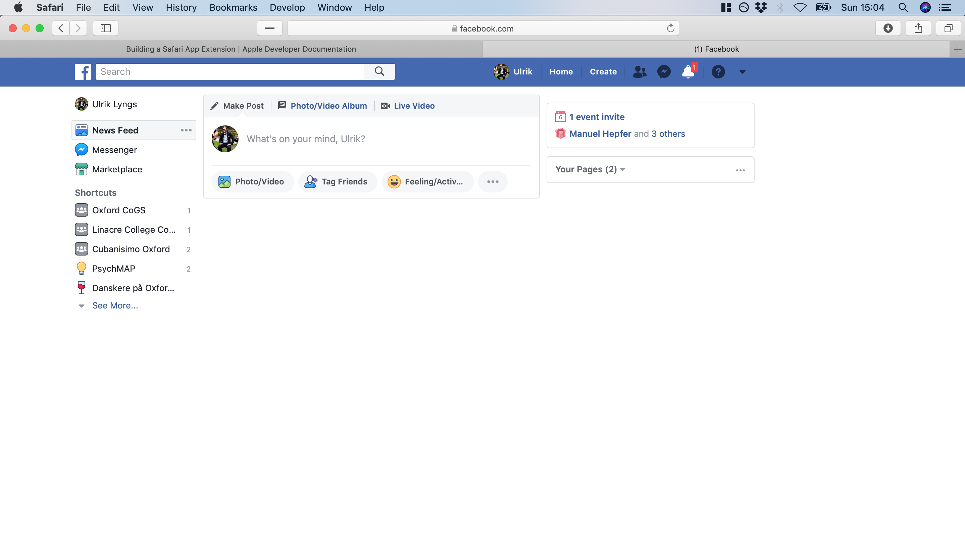Open the Quick Help question mark icon
The width and height of the screenshot is (965, 560).
click(x=718, y=71)
